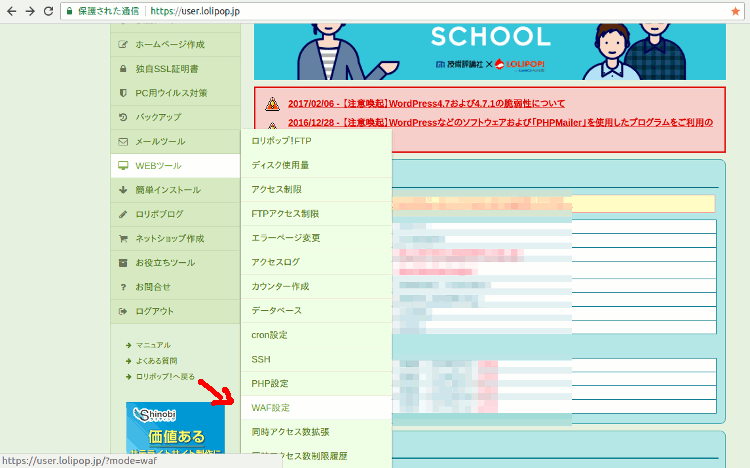750x468 pixels.
Task: Click the history icon beside バックアップ
Action: 123,117
